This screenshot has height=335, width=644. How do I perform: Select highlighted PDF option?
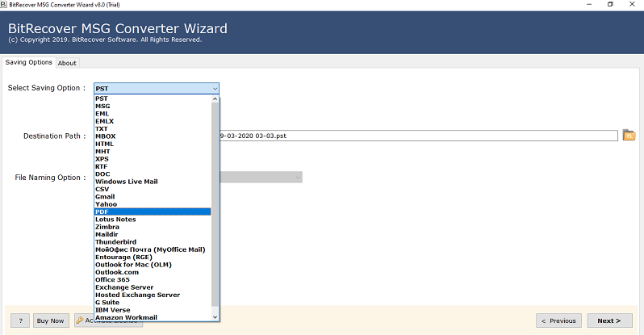coord(153,211)
